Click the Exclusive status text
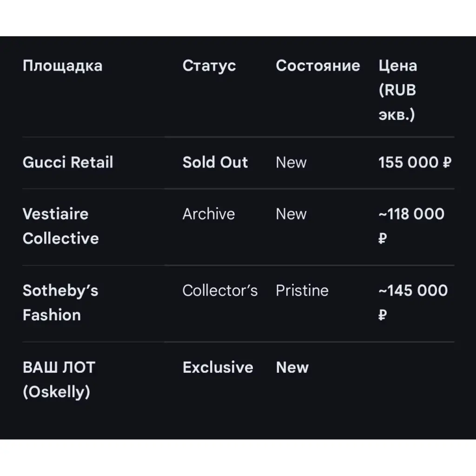Viewport: 476px width, 476px height. click(x=218, y=367)
